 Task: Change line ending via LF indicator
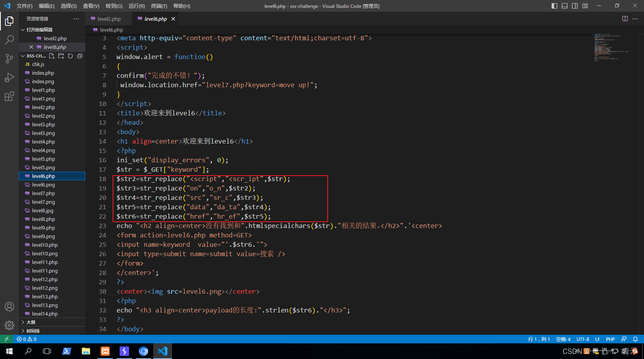pyautogui.click(x=597, y=339)
